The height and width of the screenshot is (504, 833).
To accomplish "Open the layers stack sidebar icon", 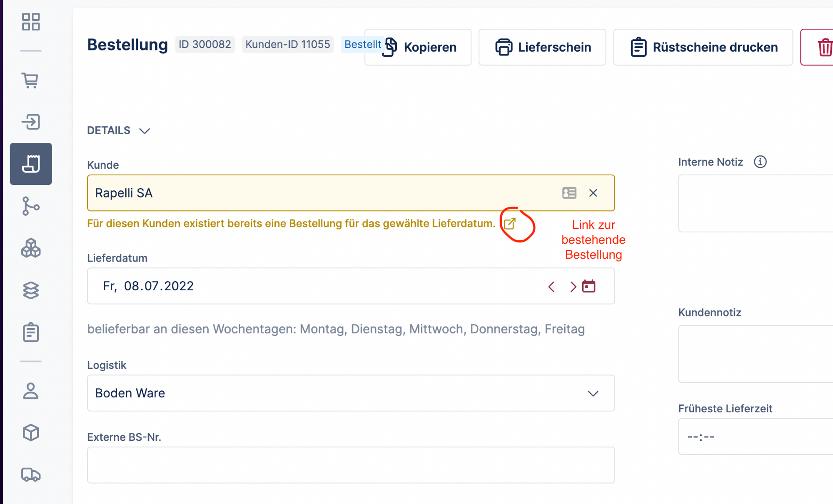I will [x=31, y=290].
